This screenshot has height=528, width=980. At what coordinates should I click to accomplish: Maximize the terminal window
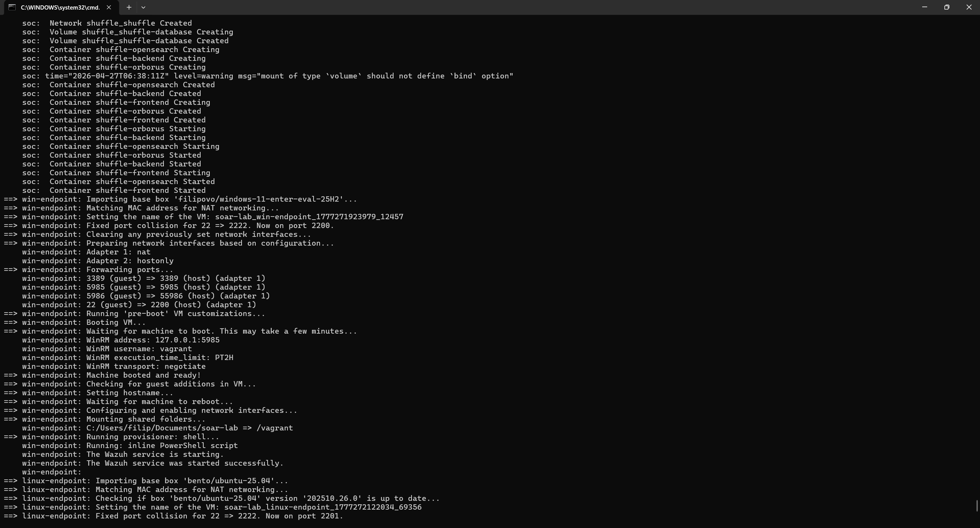coord(947,7)
